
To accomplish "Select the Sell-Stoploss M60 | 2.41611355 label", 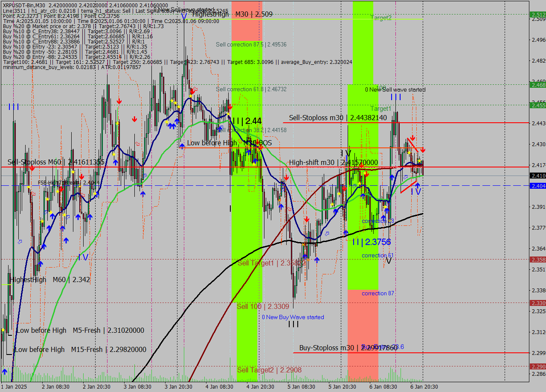I will click(56, 162).
